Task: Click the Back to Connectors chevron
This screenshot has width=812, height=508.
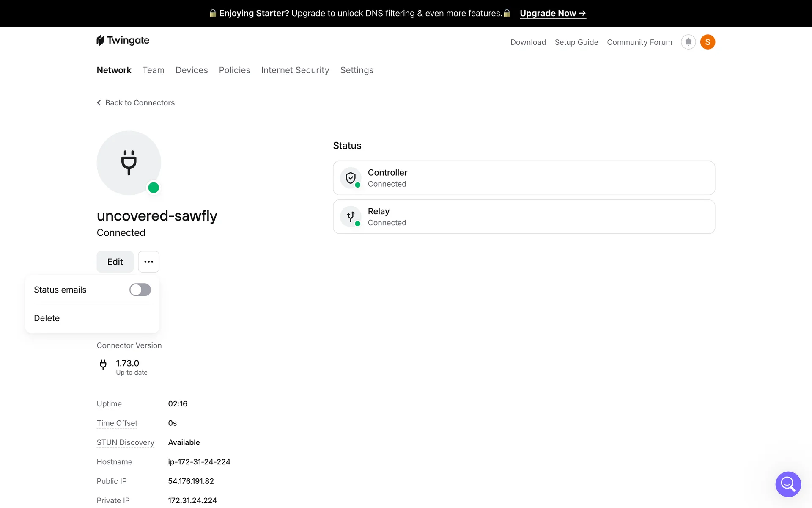Action: tap(99, 103)
